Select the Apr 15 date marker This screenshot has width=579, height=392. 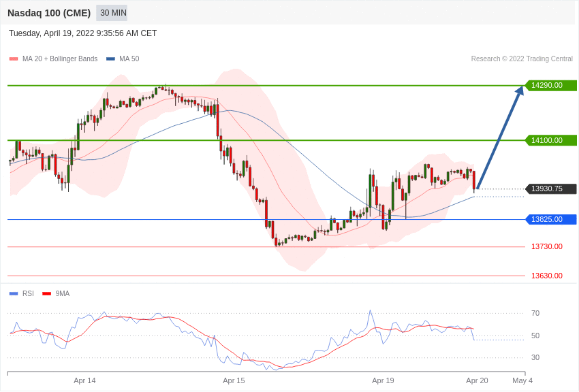234,380
